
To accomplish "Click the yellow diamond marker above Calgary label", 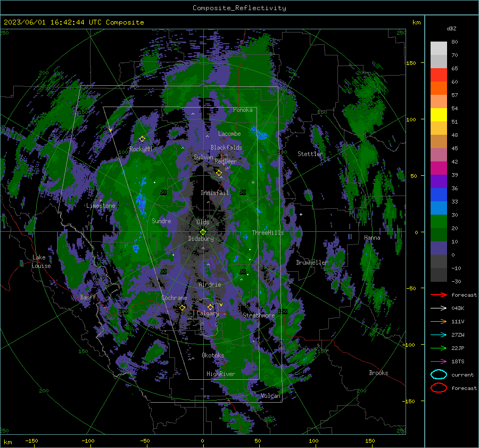I will pos(210,307).
